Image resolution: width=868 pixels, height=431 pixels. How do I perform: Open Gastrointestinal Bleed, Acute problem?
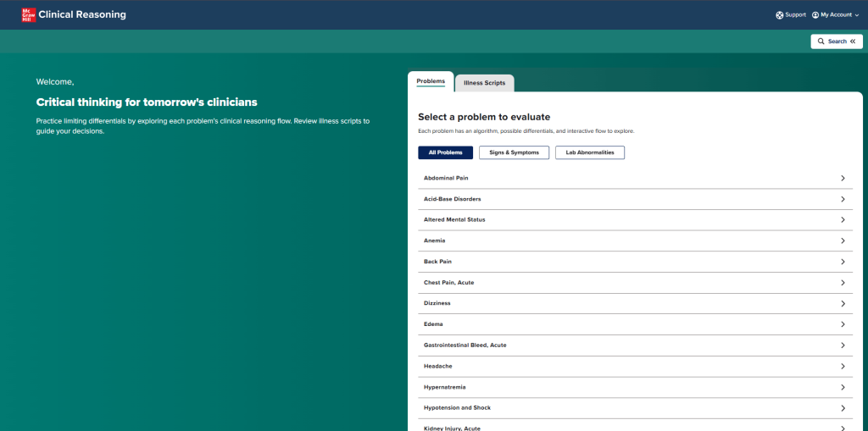pos(465,345)
